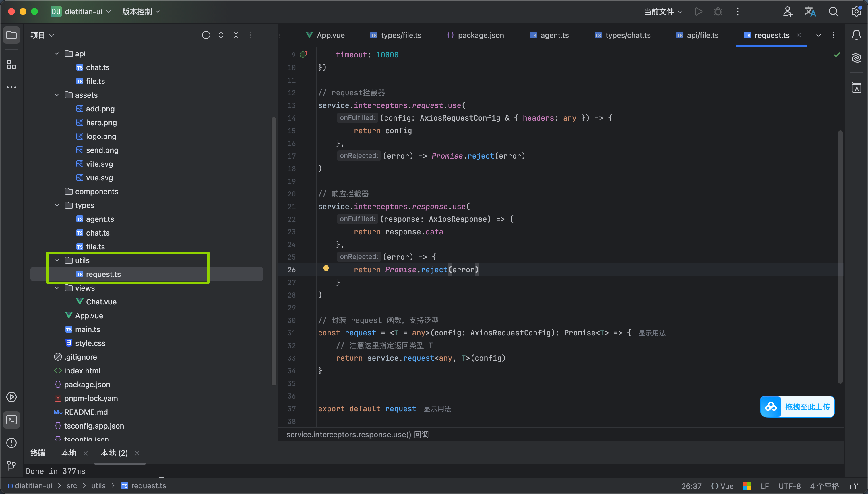Collapse the views folder
Screen dimensions: 868x494
pos(57,288)
